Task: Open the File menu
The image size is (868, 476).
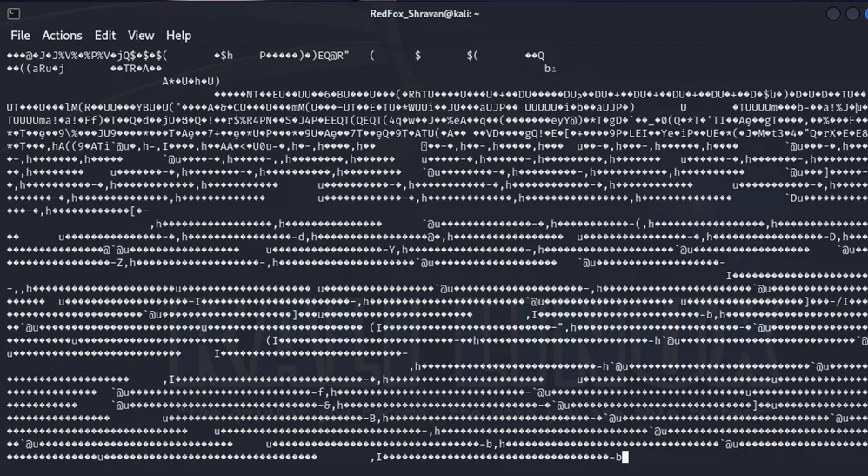Action: coord(20,36)
